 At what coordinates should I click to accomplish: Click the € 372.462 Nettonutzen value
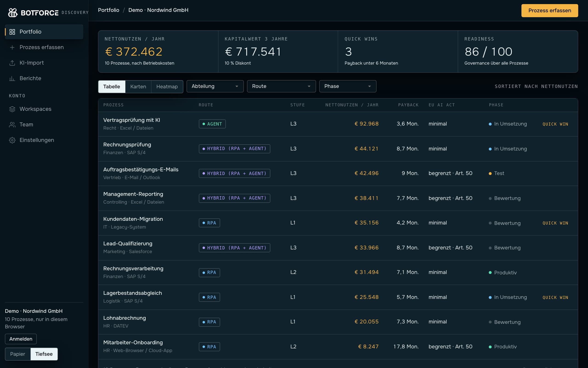coord(134,52)
